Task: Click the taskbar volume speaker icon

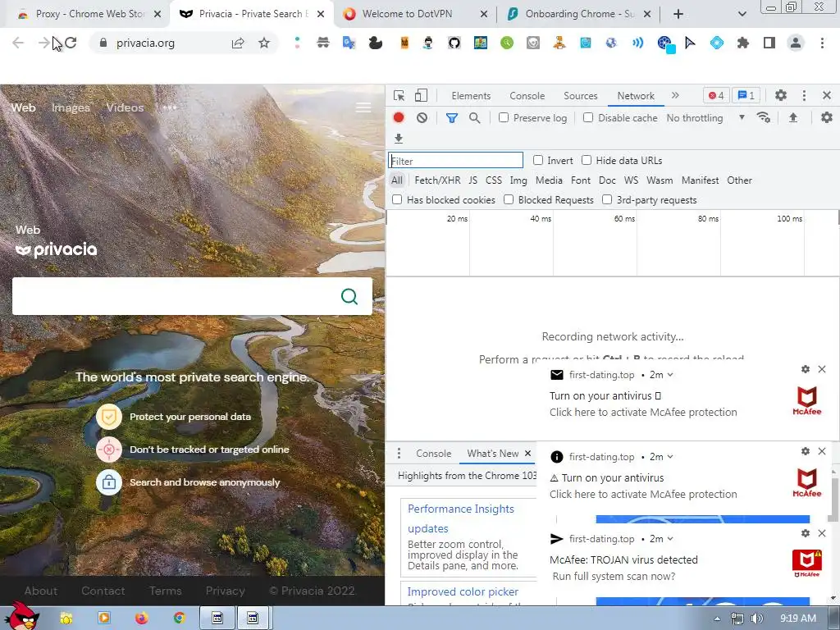Action: [x=757, y=619]
